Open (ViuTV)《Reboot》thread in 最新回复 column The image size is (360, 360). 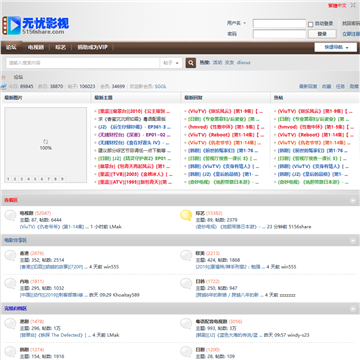point(226,135)
